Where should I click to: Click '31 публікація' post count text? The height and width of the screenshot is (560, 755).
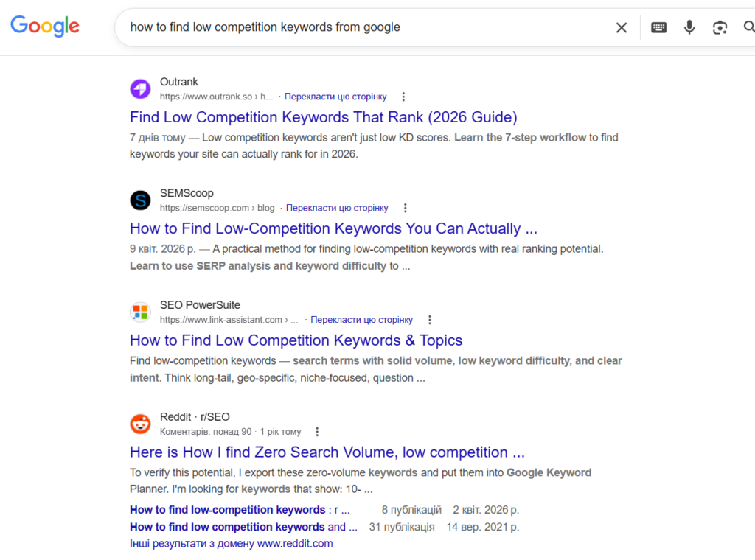click(402, 527)
